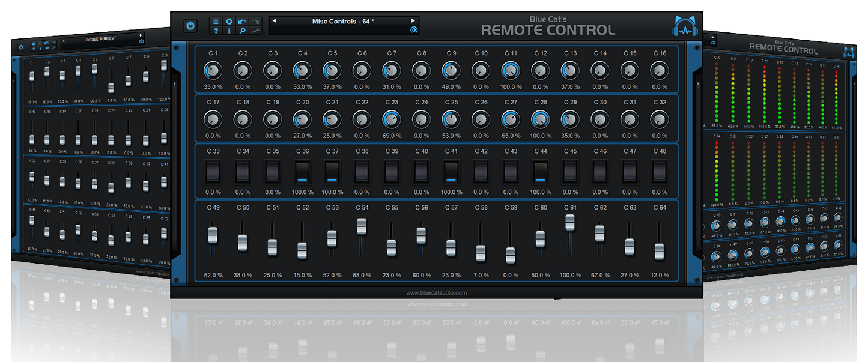Click the redo arrow icon
Viewport: 868px width, 362px height.
255,22
